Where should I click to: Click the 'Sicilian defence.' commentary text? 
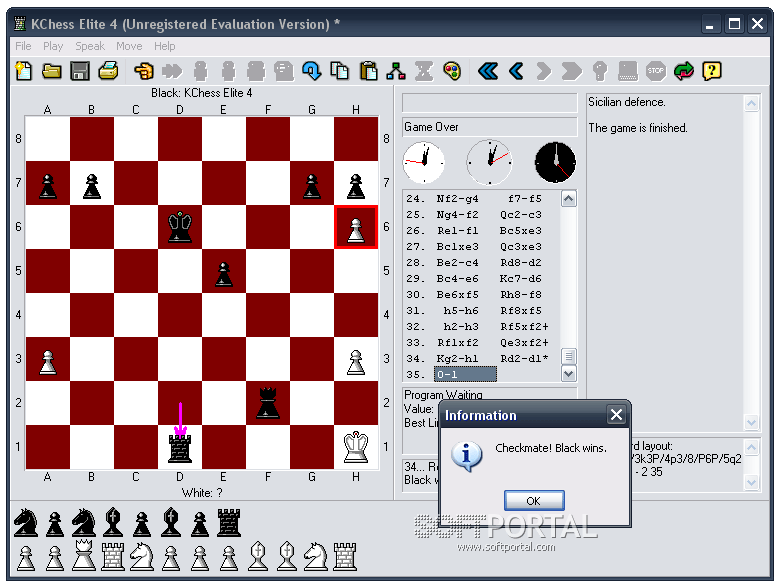tap(627, 102)
